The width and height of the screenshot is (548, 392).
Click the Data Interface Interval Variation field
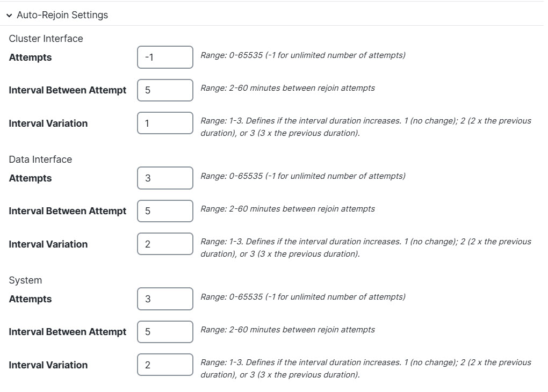[x=165, y=244]
